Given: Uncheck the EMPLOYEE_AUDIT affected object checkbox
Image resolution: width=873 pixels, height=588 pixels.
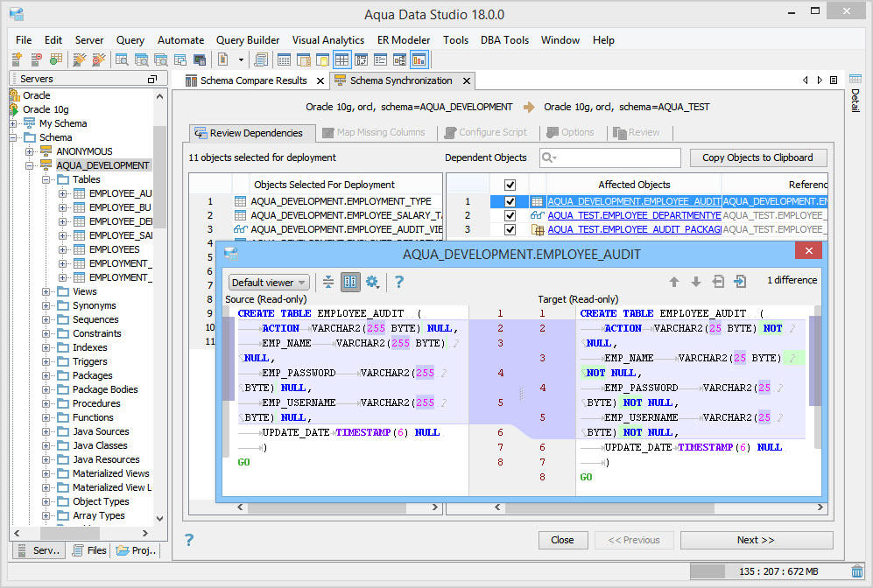Looking at the screenshot, I should coord(510,201).
